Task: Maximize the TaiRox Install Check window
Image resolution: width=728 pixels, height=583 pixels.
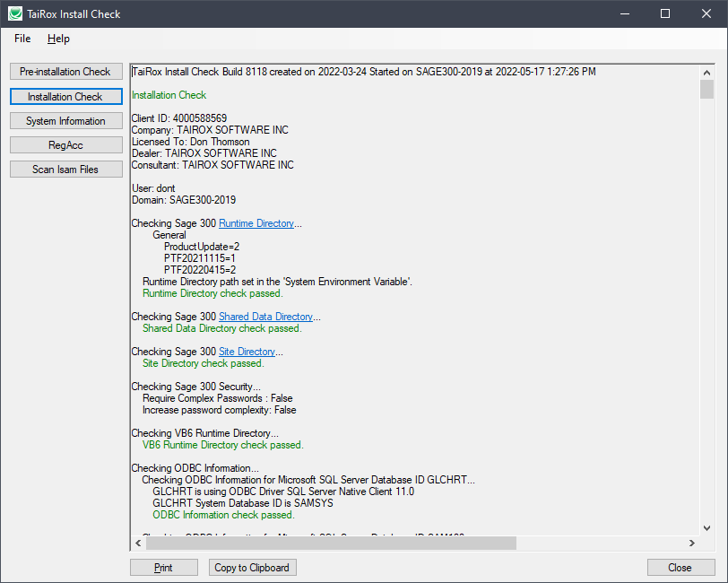Action: 665,14
